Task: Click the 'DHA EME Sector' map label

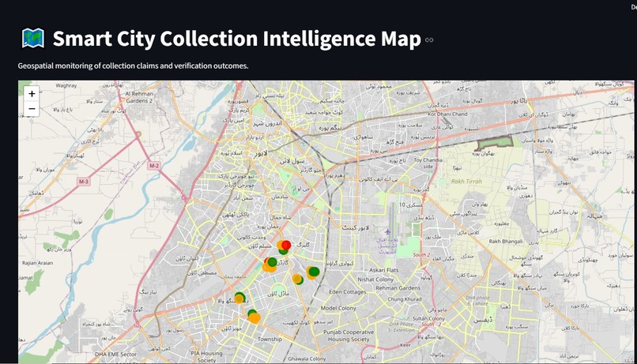Action: (x=115, y=355)
